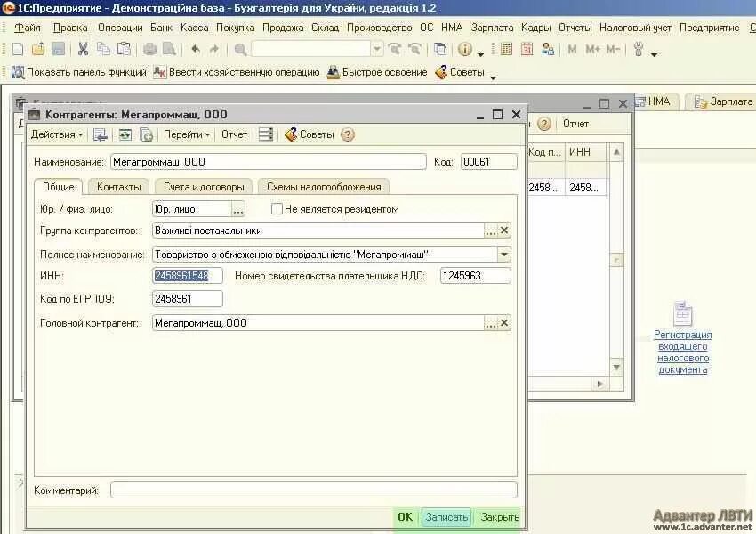Screen dimensions: 756x534
Task: Click the Код field 00061
Action: (489, 162)
